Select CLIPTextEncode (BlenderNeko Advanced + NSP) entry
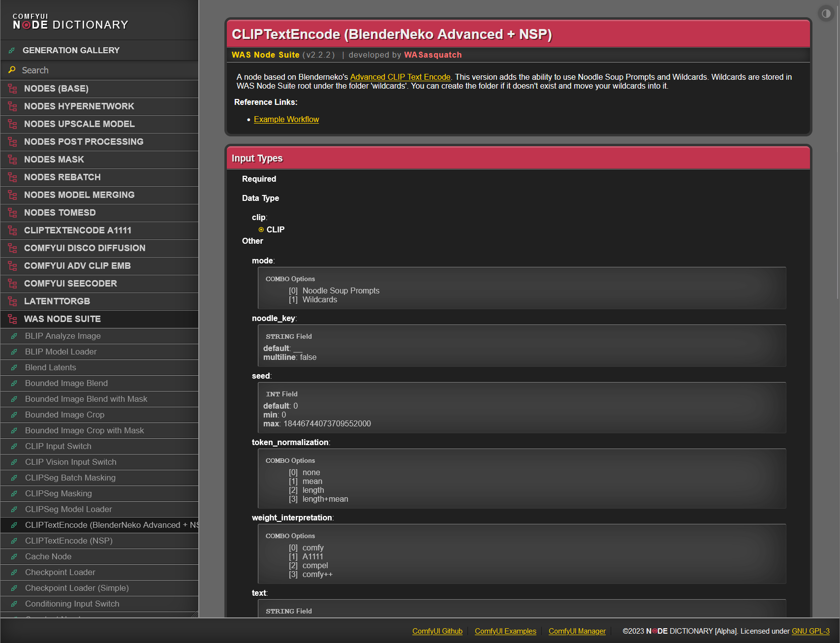 [x=99, y=525]
